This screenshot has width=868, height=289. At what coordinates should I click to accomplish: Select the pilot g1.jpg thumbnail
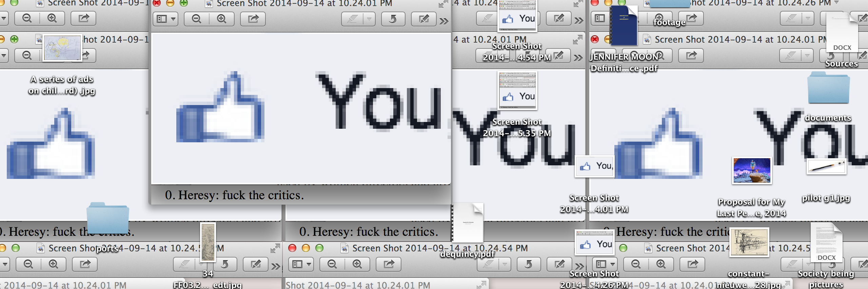(826, 166)
